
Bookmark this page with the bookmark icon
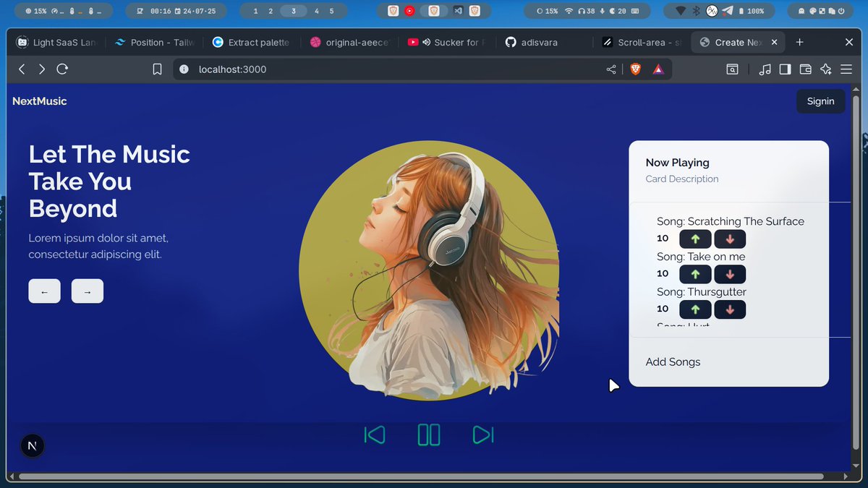coord(157,69)
